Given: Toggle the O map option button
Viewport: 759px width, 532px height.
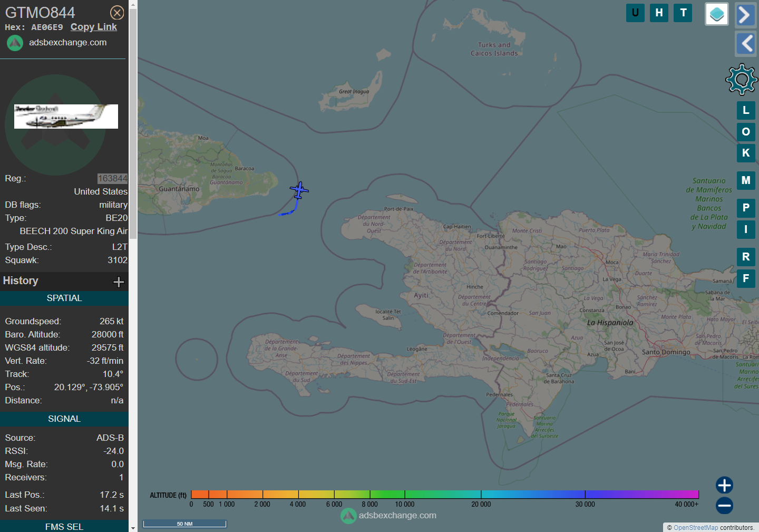Looking at the screenshot, I should pyautogui.click(x=746, y=132).
